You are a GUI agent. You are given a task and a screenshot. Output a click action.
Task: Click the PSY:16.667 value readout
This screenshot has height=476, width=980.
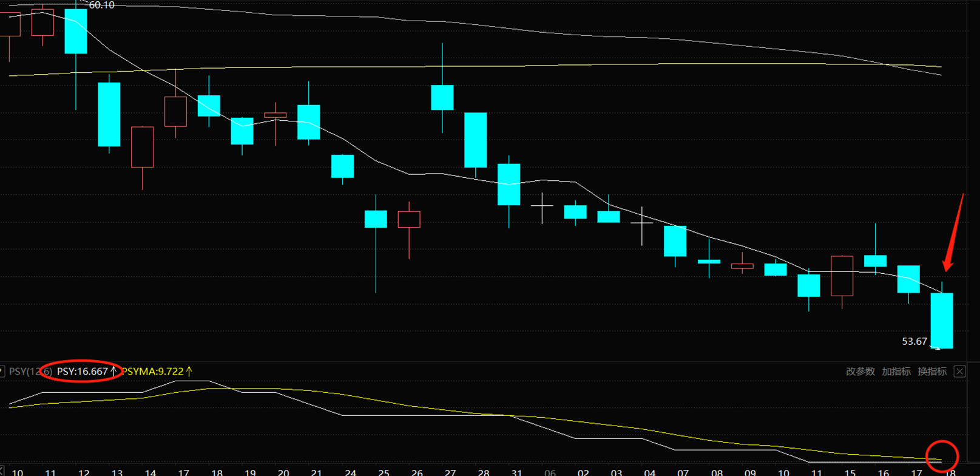83,372
